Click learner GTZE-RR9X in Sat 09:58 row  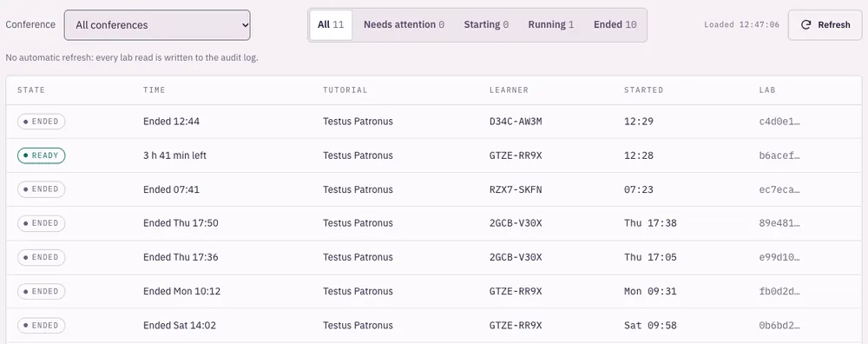pyautogui.click(x=516, y=326)
